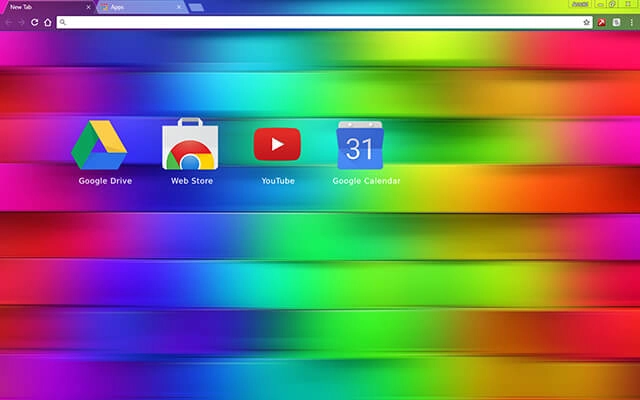Focus the address bar field
The image size is (640, 400).
point(324,22)
